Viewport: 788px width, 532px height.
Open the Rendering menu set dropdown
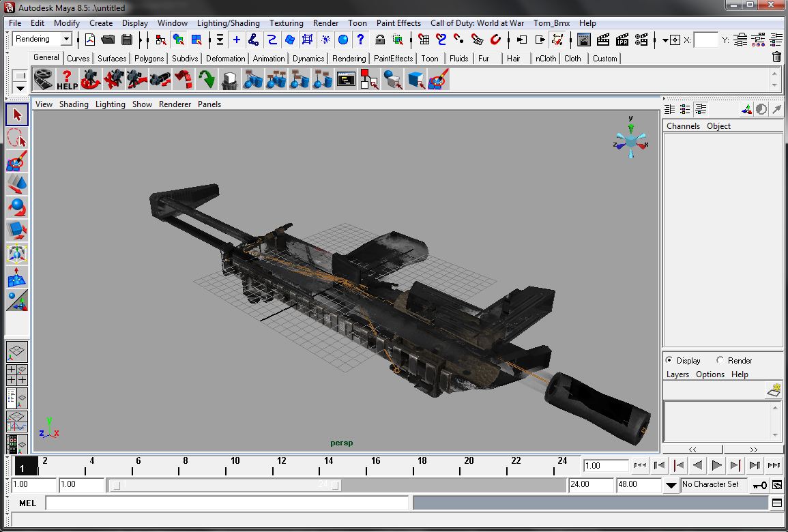pyautogui.click(x=66, y=40)
